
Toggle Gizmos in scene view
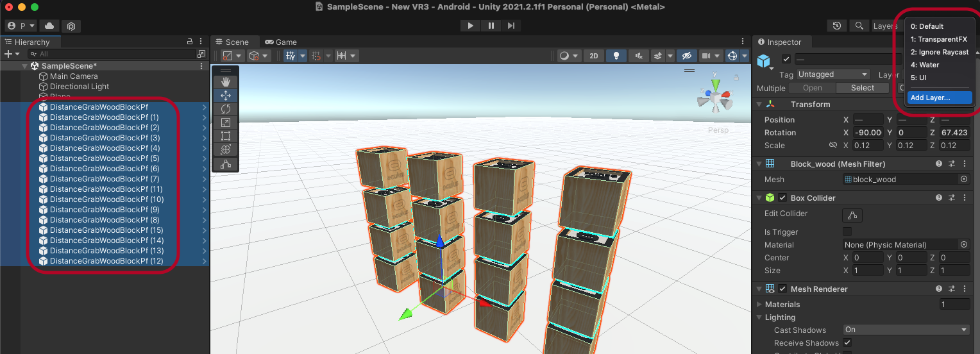732,56
